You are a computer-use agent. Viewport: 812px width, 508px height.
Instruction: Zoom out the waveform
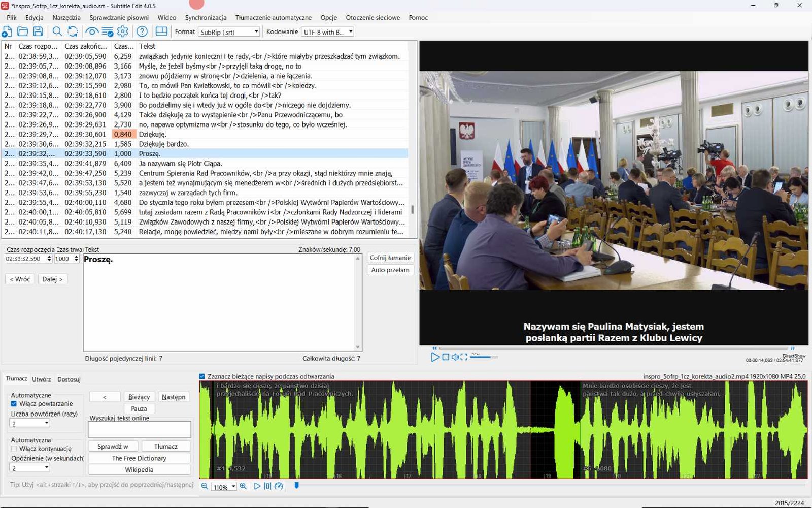point(205,486)
